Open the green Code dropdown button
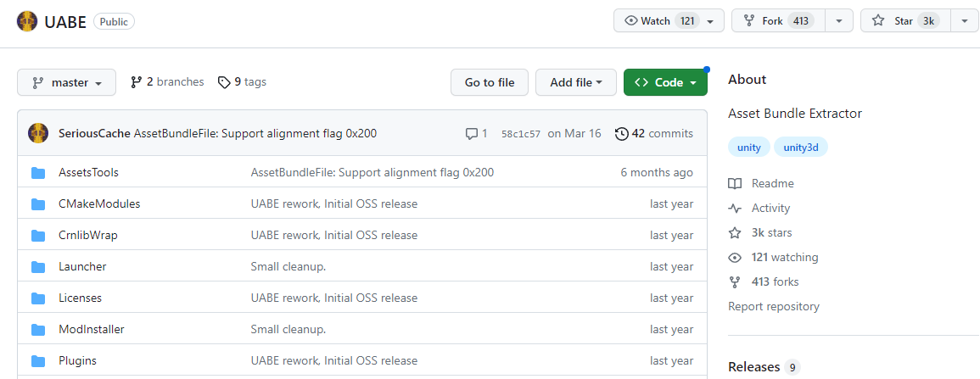The height and width of the screenshot is (379, 980). [665, 82]
